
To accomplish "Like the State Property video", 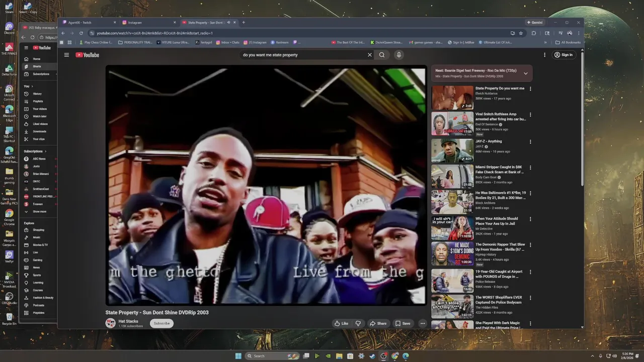I will pyautogui.click(x=342, y=323).
